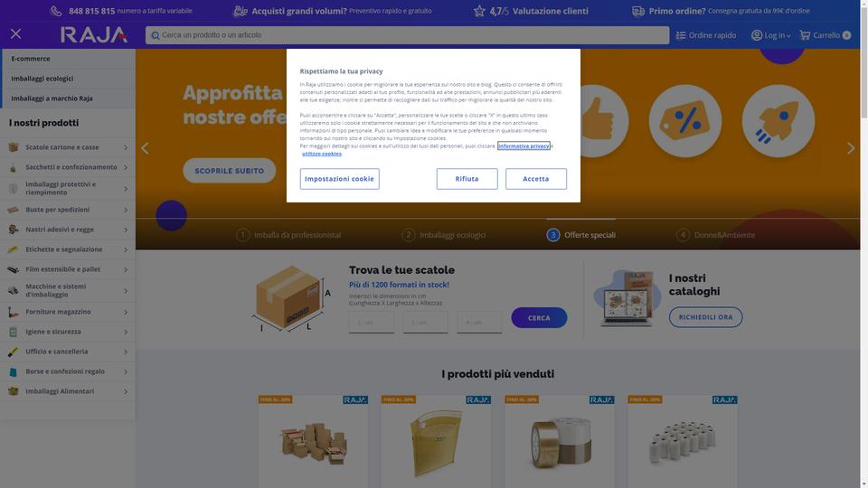Click the RAJA logo
This screenshot has height=488, width=868.
pyautogui.click(x=93, y=35)
